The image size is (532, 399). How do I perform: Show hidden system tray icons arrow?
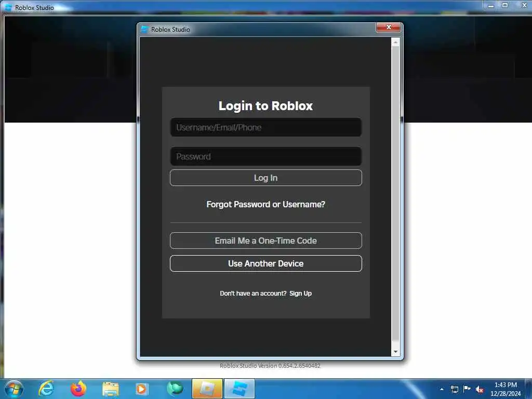442,389
